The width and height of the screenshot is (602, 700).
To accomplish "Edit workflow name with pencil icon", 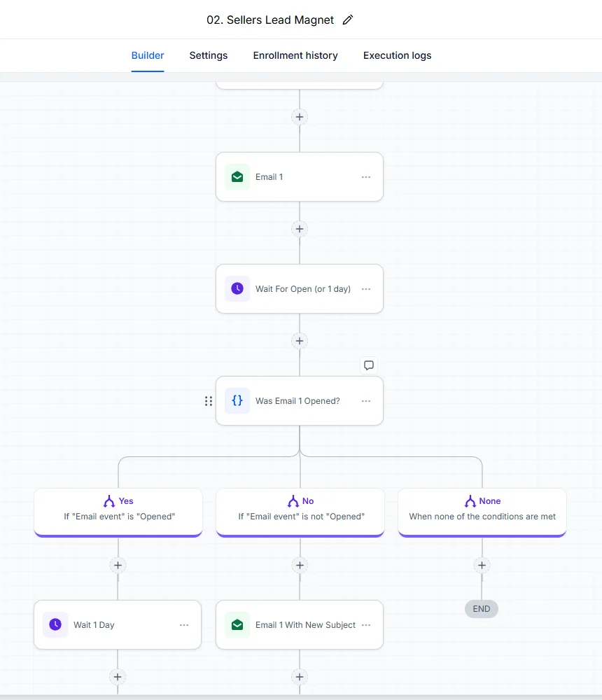I will pyautogui.click(x=347, y=20).
